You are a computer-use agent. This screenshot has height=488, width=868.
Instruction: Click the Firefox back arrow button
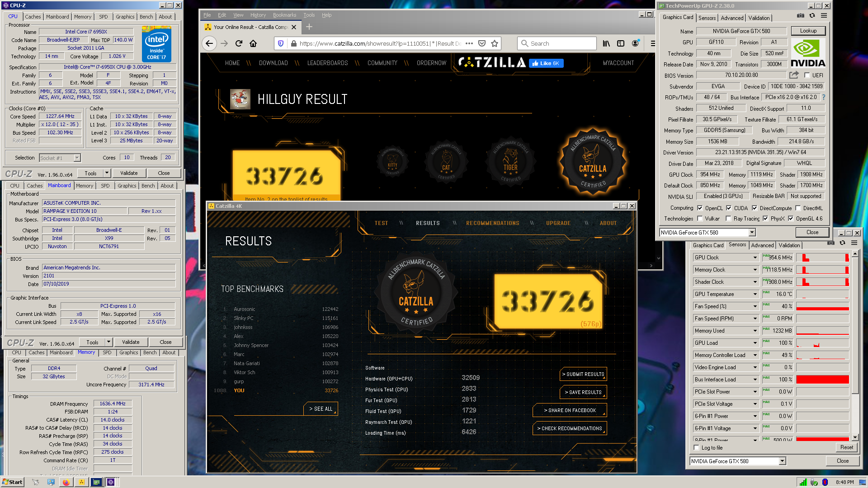click(209, 43)
